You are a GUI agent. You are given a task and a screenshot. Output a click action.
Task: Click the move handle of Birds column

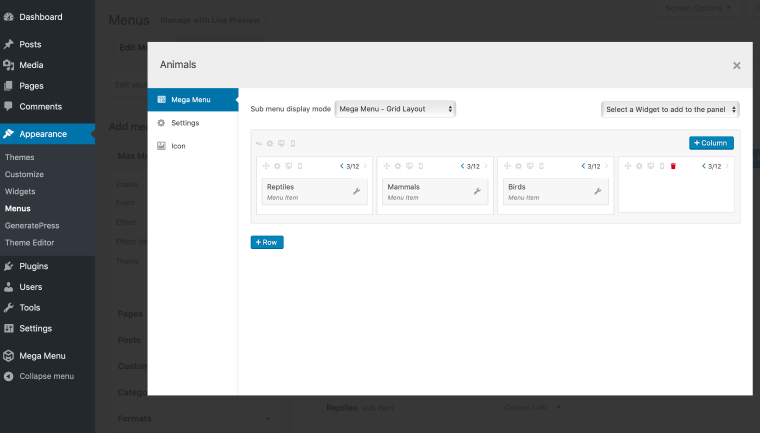[x=507, y=166]
